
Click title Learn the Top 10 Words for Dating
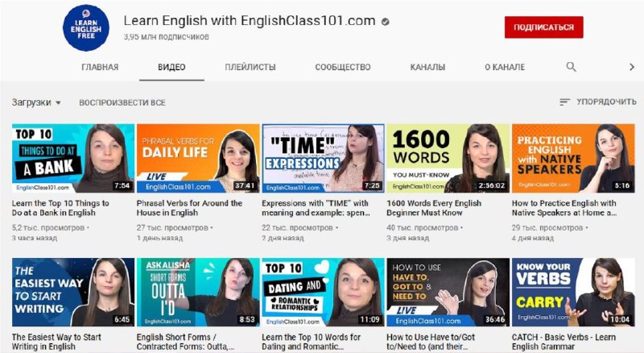(312, 342)
